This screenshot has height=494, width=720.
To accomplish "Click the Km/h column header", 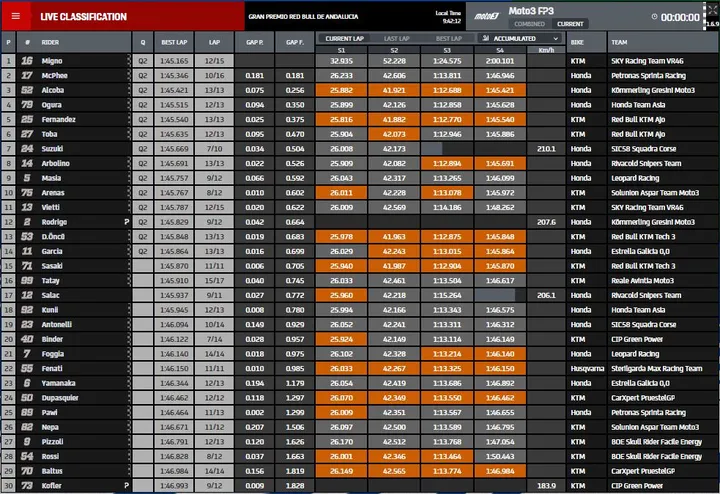I will click(546, 50).
